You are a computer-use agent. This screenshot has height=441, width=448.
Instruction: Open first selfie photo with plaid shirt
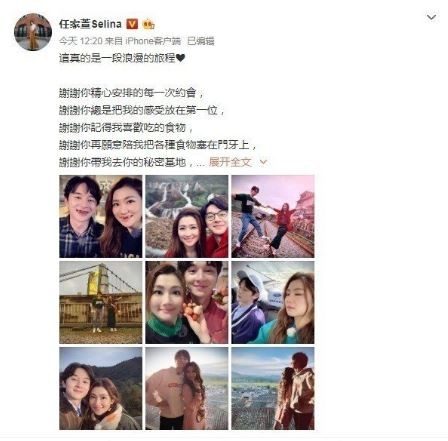(101, 216)
